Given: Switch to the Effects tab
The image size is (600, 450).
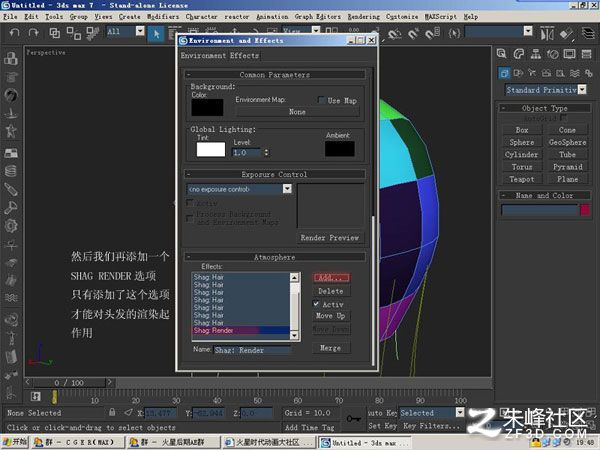Looking at the screenshot, I should [244, 55].
